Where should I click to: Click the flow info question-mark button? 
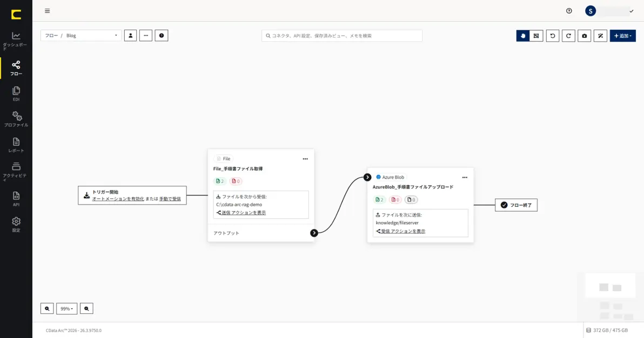(x=162, y=36)
